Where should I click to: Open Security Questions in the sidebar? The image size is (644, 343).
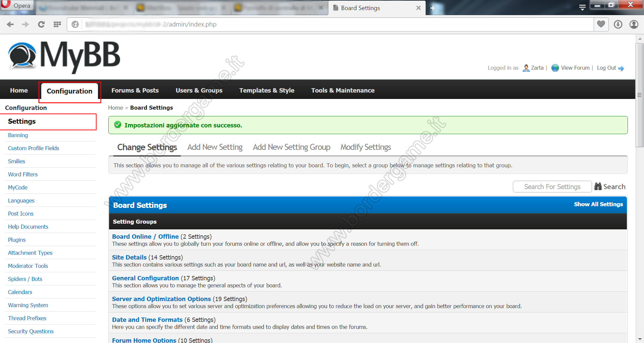coord(31,331)
